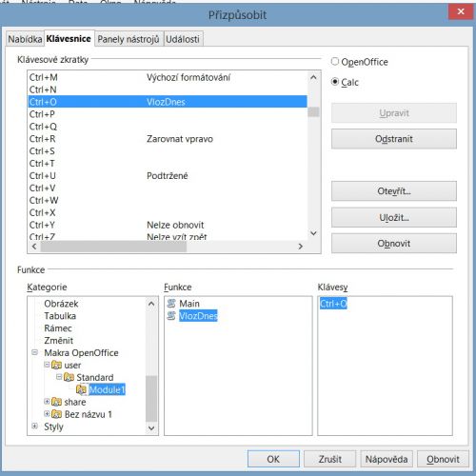
Task: Select the Změnit category
Action: (x=59, y=341)
